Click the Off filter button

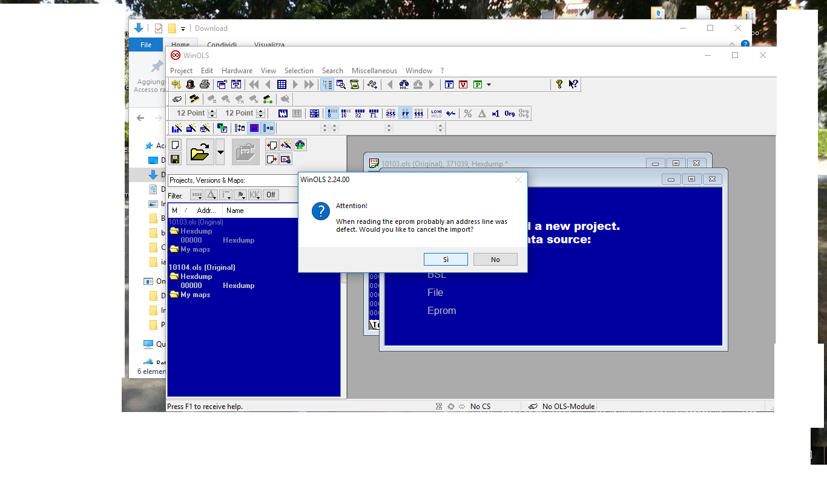pos(271,195)
